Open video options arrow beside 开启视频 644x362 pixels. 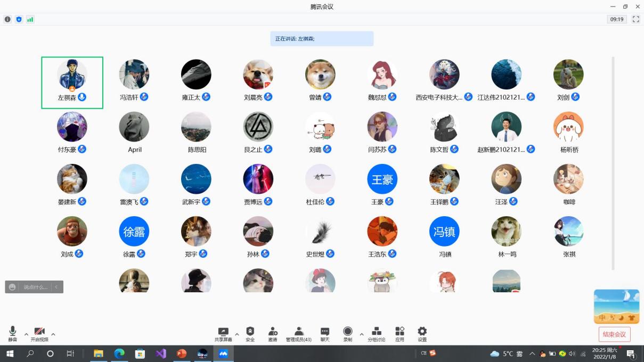click(53, 334)
